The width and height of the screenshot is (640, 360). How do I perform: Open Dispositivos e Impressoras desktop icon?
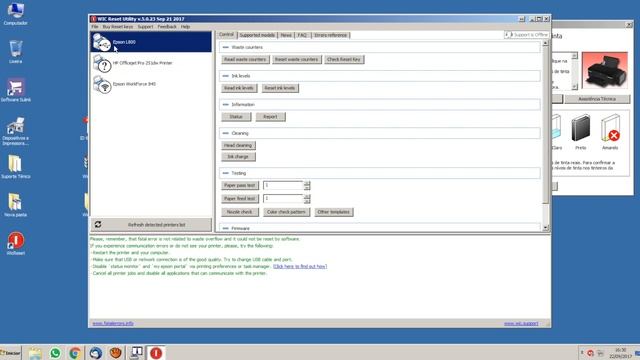[16, 131]
